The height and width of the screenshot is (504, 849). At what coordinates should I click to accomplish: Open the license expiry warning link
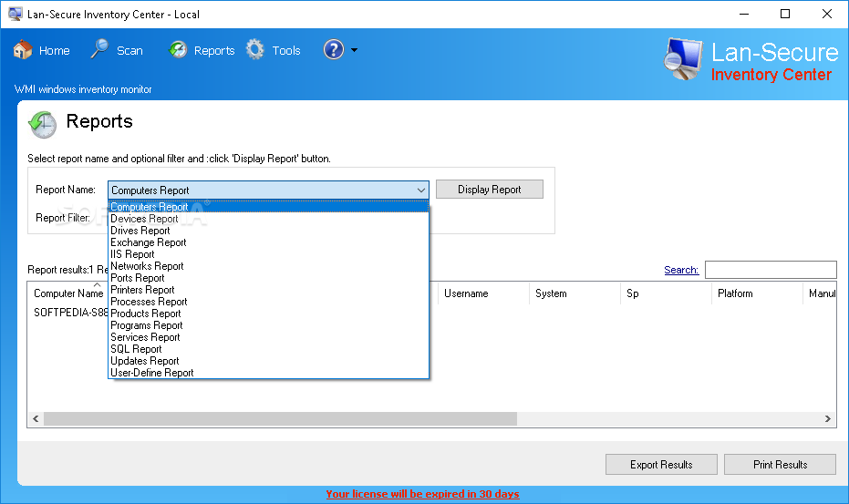tap(422, 494)
